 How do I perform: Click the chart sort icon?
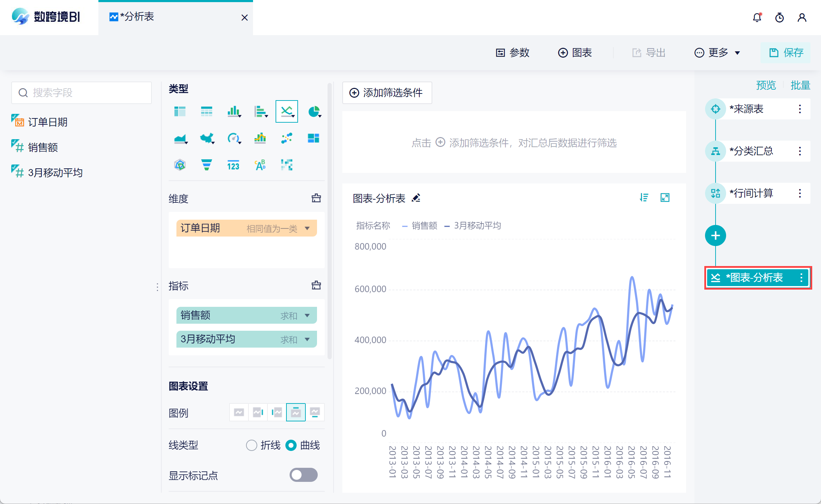644,198
